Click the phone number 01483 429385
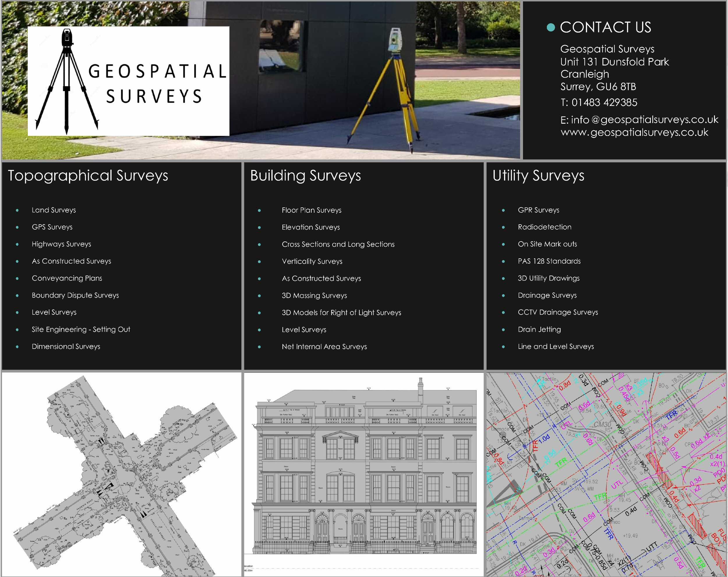 coord(604,102)
